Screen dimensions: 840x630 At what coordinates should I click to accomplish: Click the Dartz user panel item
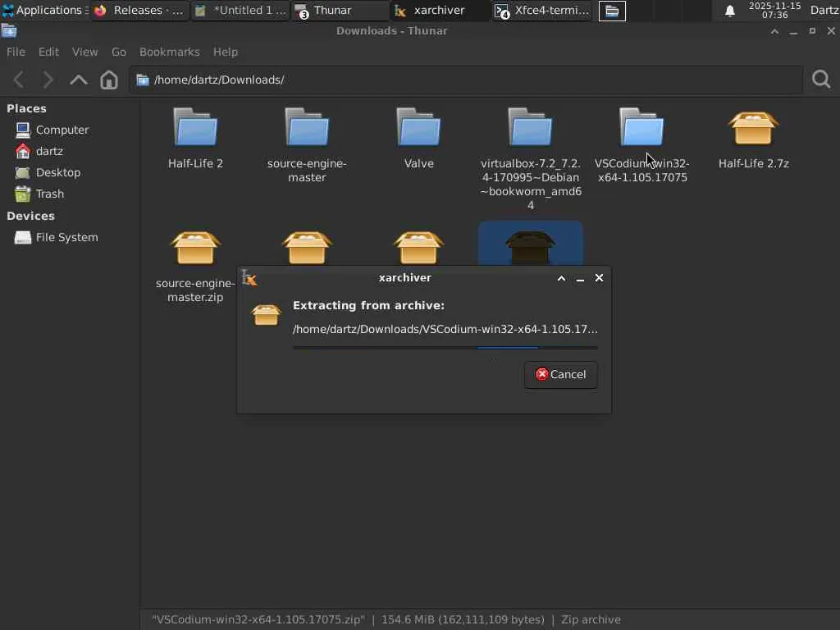pyautogui.click(x=824, y=10)
